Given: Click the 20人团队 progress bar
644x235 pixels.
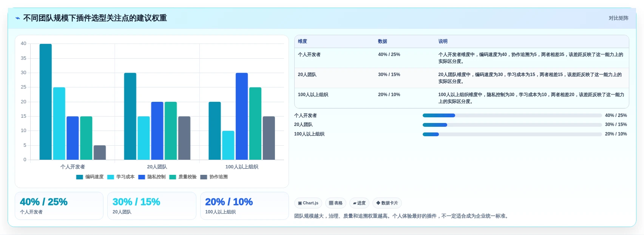Looking at the screenshot, I should (x=512, y=125).
